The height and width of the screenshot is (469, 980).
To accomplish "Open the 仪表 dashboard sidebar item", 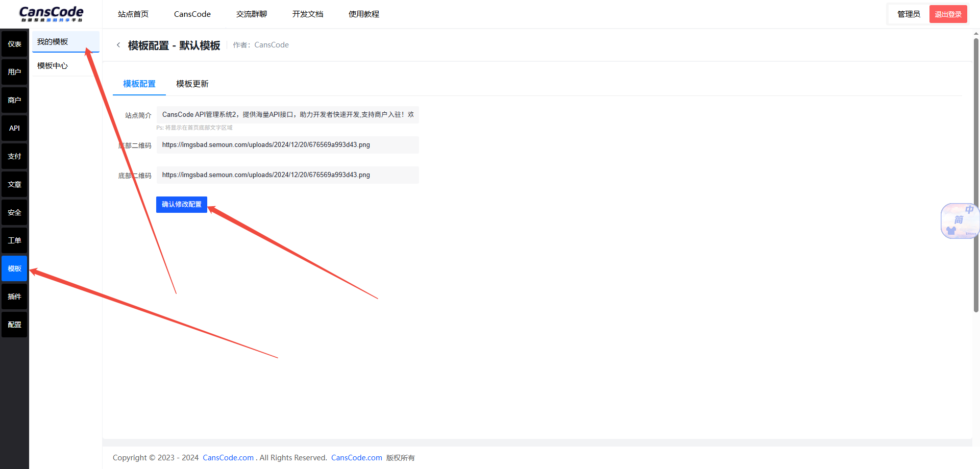I will click(x=14, y=44).
